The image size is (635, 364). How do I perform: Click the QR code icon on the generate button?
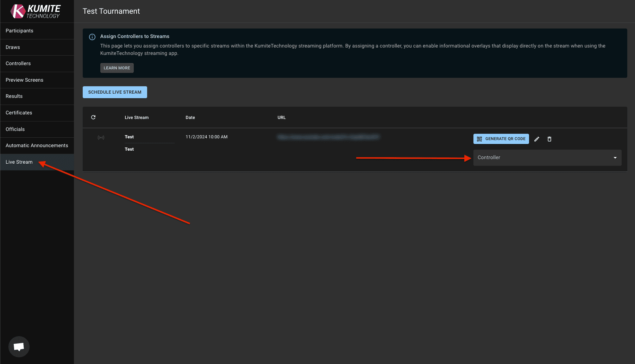(x=479, y=139)
